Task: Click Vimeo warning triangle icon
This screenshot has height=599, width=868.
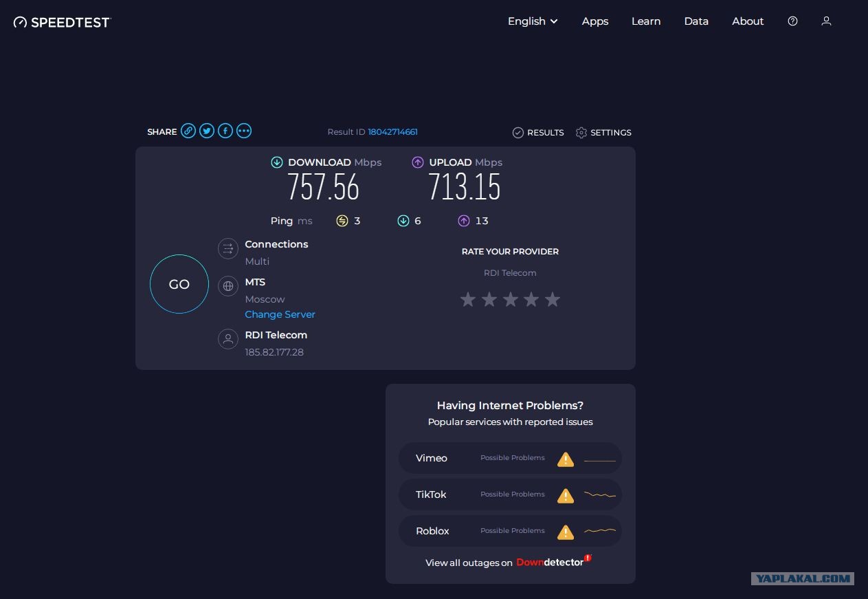Action: tap(566, 459)
